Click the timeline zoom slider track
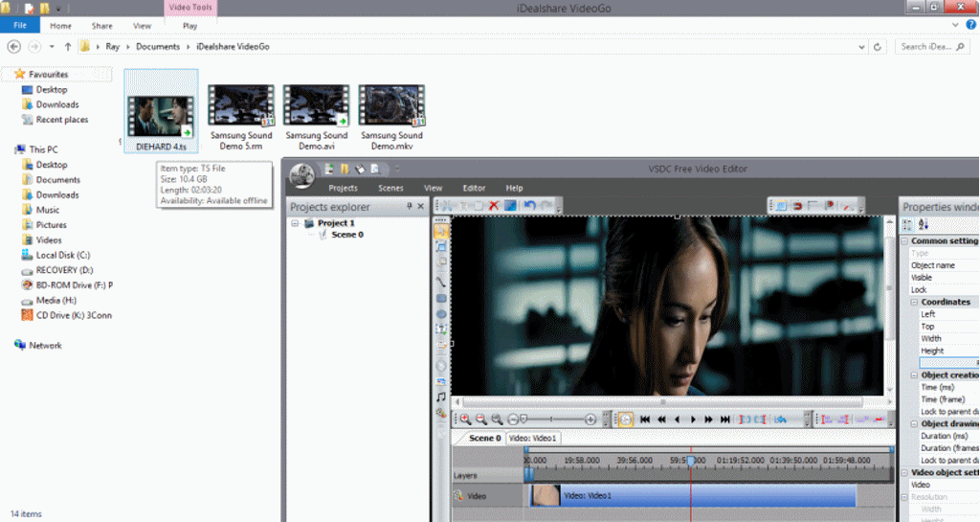The height and width of the screenshot is (522, 980). point(555,420)
